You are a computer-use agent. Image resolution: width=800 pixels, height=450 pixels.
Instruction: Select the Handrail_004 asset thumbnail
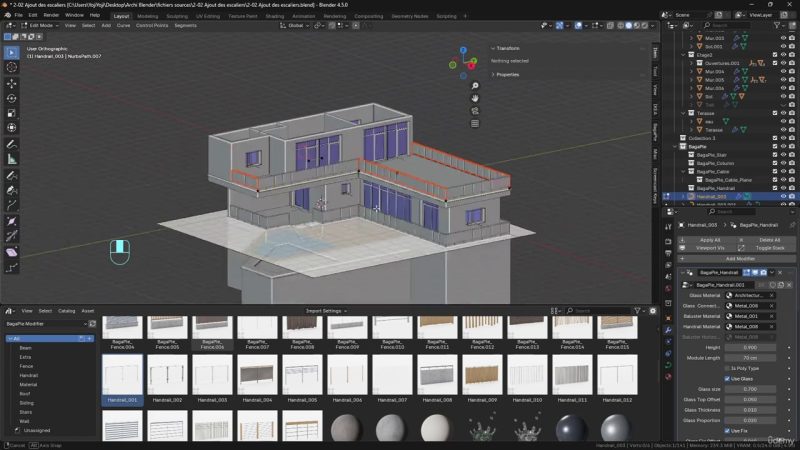coord(259,378)
